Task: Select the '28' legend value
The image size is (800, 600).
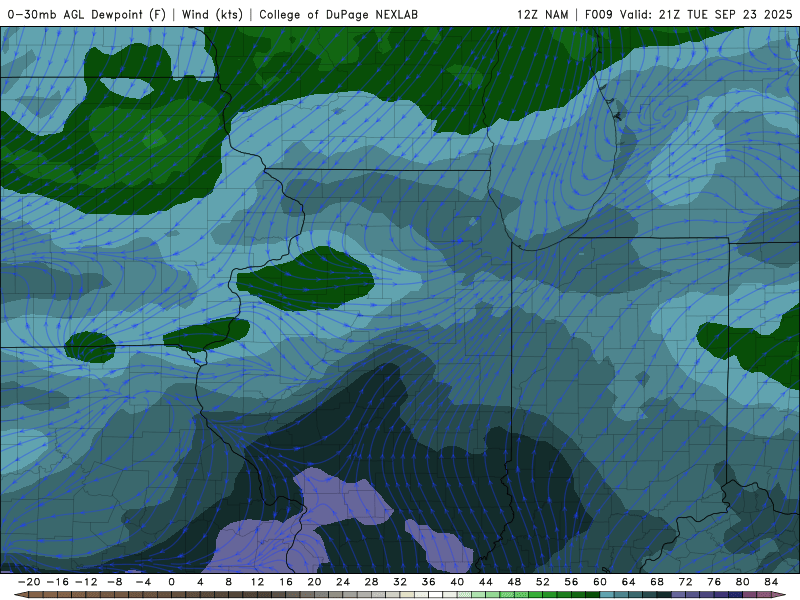Action: point(371,582)
